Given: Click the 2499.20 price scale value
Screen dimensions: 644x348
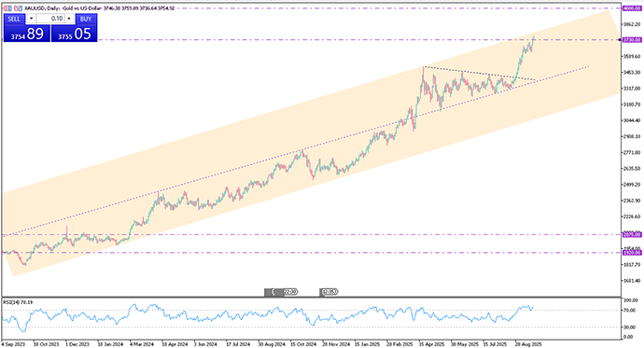Looking at the screenshot, I should coord(632,184).
